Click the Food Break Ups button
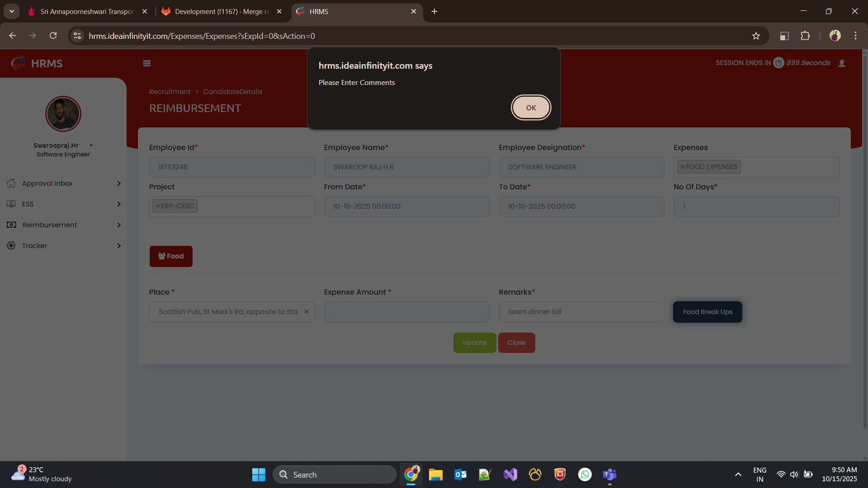 [708, 312]
